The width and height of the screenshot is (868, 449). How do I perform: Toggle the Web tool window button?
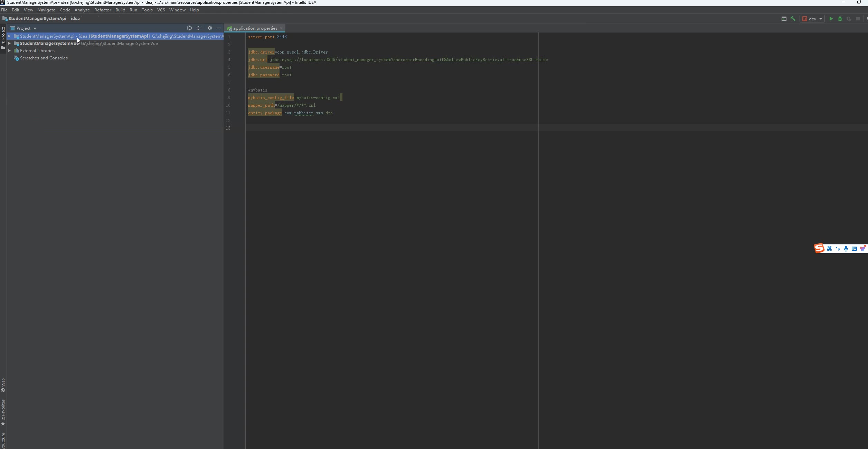pos(3,385)
